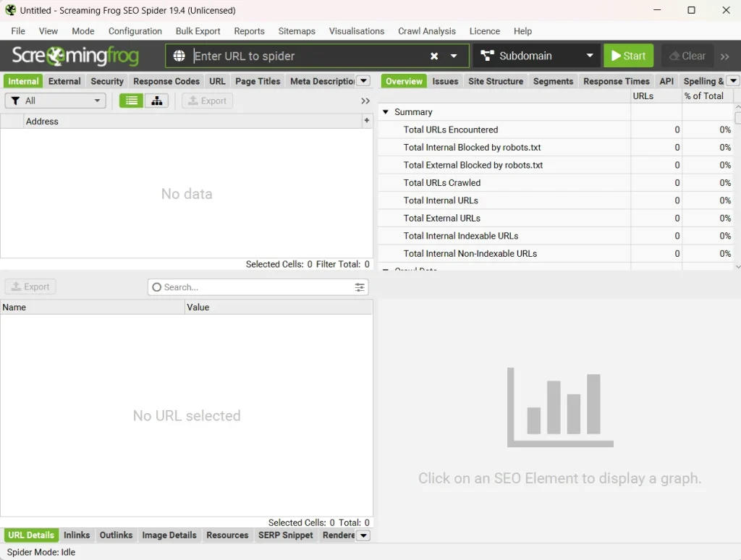Select the URL tab
Screen dimensions: 741x560
[x=217, y=81]
